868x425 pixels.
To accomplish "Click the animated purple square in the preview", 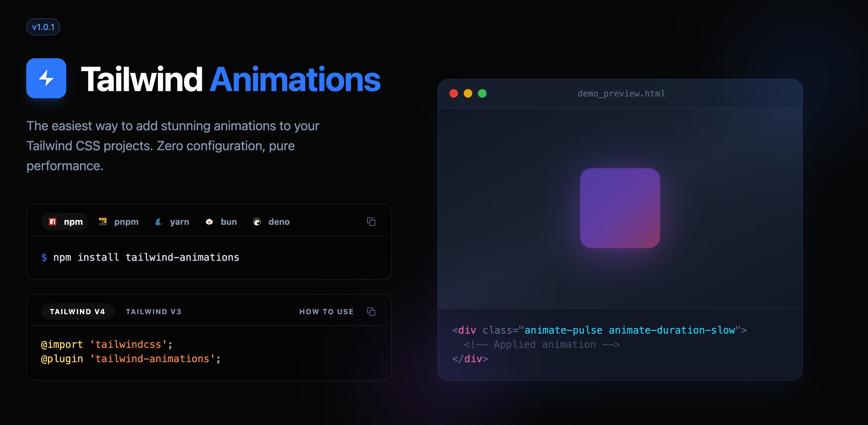I will click(620, 208).
